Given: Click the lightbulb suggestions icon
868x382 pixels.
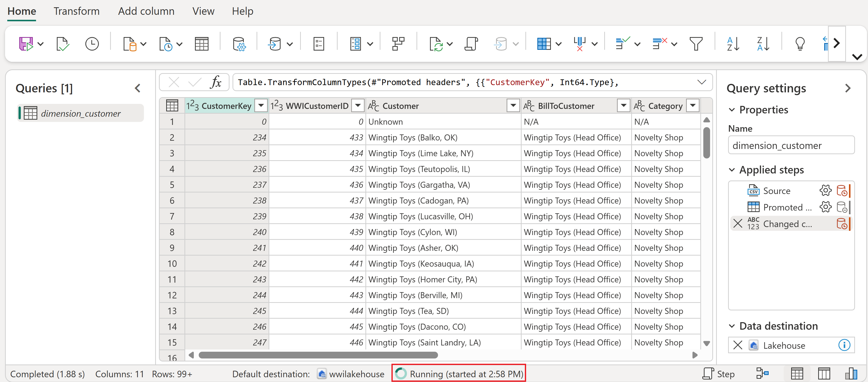Looking at the screenshot, I should 800,44.
